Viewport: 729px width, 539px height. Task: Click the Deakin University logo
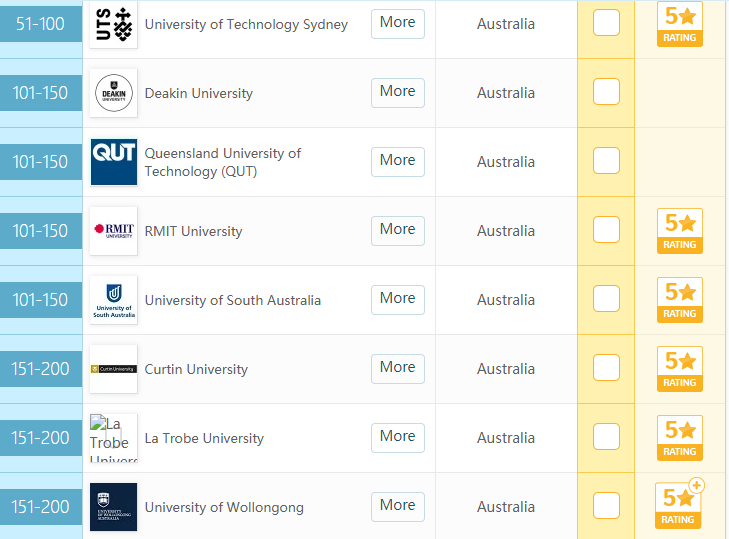[113, 93]
